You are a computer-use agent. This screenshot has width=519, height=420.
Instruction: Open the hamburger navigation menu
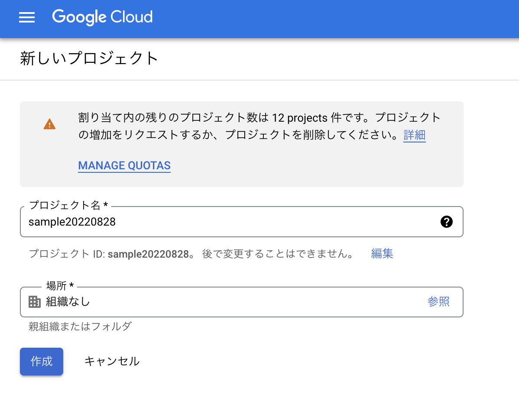click(x=27, y=17)
